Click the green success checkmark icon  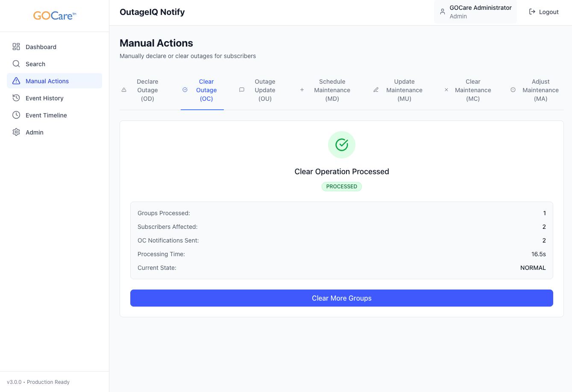click(342, 145)
